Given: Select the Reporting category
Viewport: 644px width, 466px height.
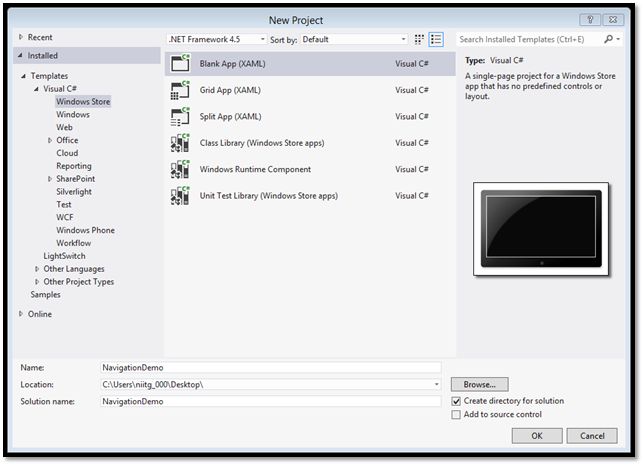Looking at the screenshot, I should click(74, 166).
